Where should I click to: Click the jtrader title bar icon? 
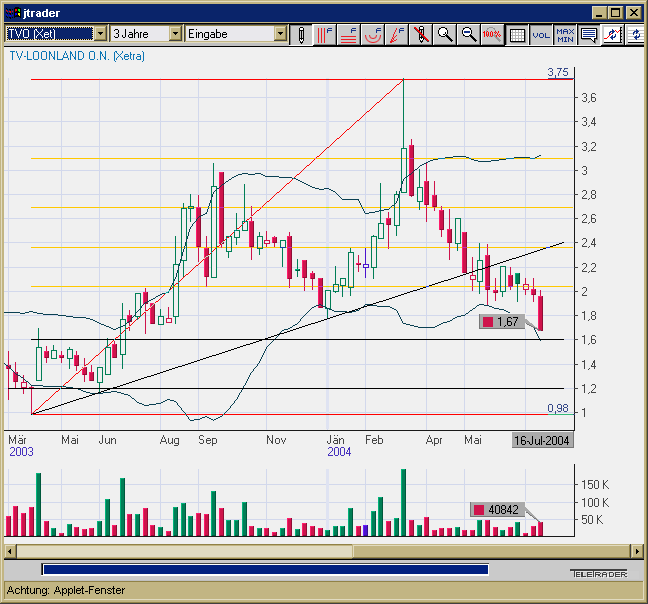pyautogui.click(x=13, y=13)
